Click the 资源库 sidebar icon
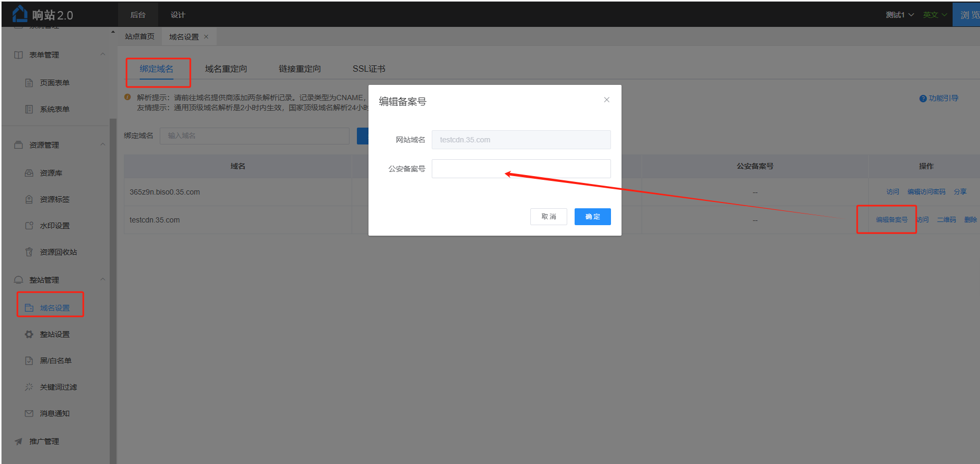The image size is (980, 464). (29, 173)
